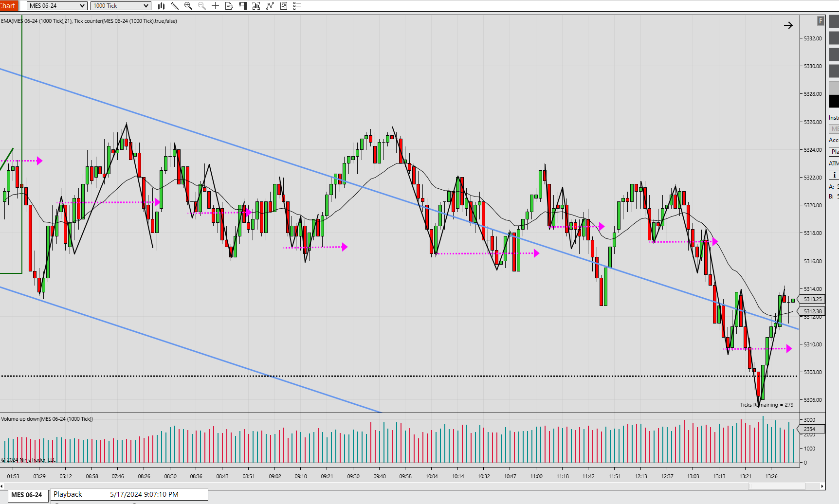The height and width of the screenshot is (504, 839).
Task: Click the 5326.00 price axis label
Action: pos(813,122)
